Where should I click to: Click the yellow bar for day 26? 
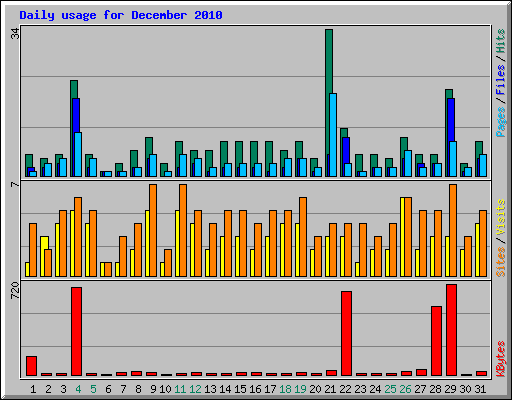tap(402, 237)
